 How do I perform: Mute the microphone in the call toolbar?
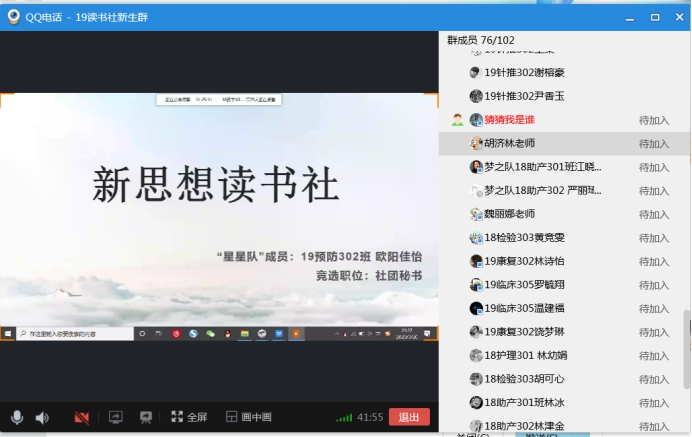click(17, 417)
